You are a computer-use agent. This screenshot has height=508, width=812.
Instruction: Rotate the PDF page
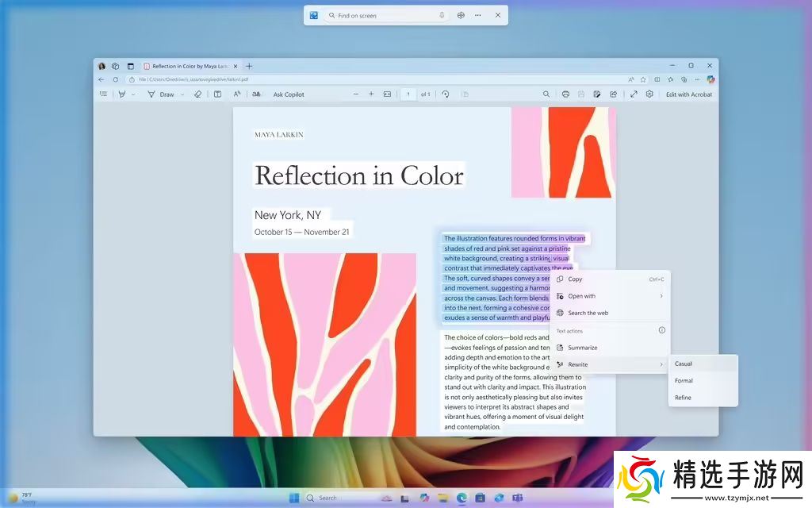(446, 94)
